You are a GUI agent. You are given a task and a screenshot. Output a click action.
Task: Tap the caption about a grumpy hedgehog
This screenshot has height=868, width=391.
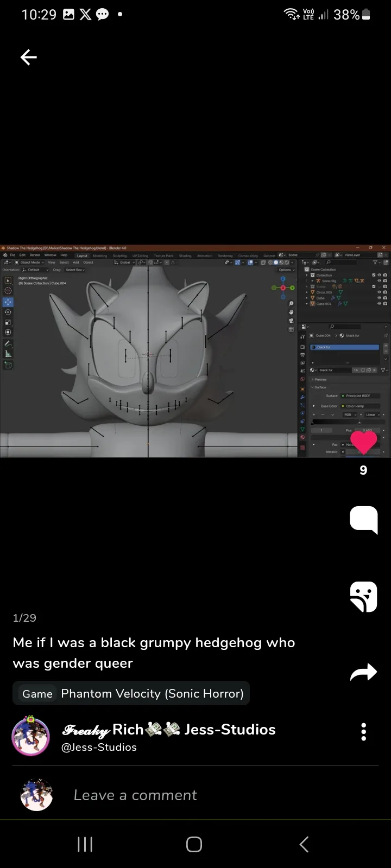[x=154, y=653]
